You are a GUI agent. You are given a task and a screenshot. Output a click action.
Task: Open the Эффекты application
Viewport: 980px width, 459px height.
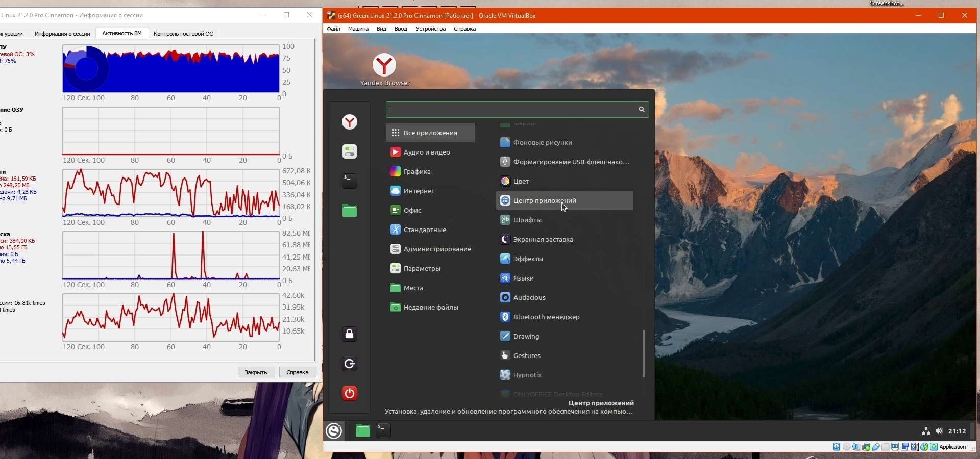(x=565, y=259)
